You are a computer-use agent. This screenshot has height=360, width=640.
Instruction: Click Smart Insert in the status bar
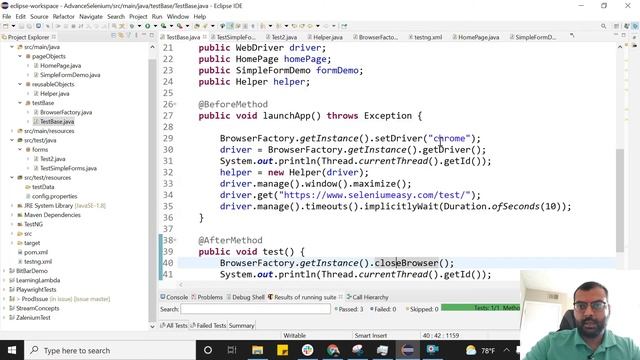coord(371,336)
